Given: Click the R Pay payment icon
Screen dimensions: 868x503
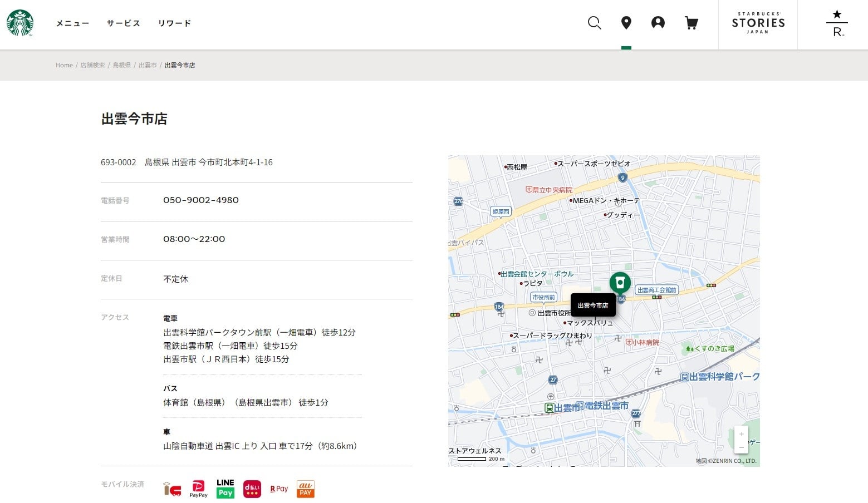Looking at the screenshot, I should click(x=279, y=489).
